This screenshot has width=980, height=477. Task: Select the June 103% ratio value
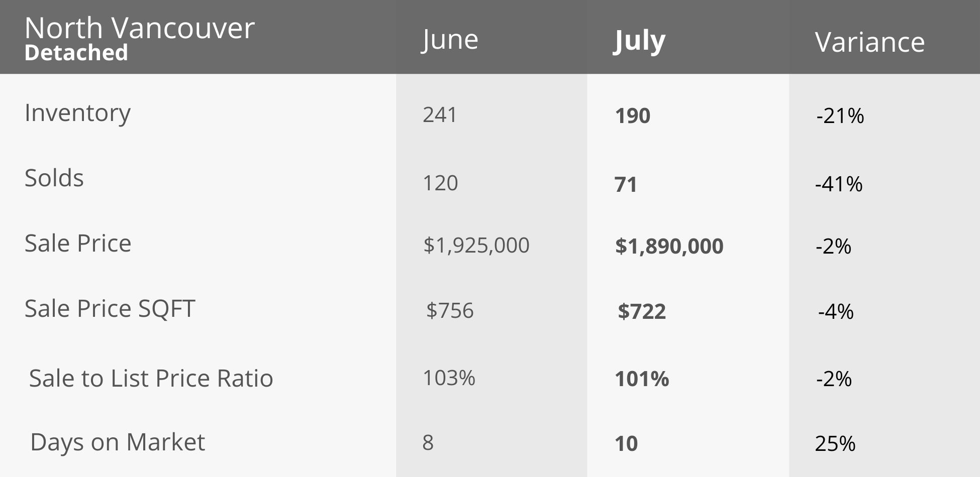coord(449,378)
